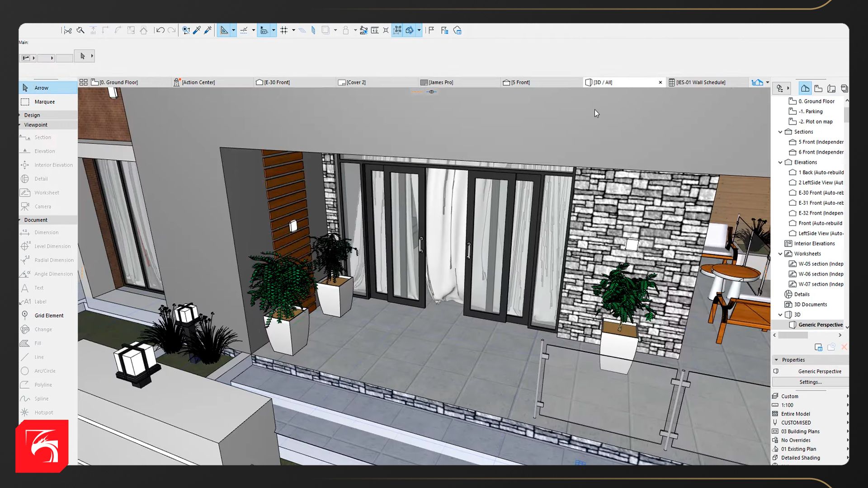Select the Arrow tool
Image resolution: width=868 pixels, height=488 pixels.
(48, 88)
